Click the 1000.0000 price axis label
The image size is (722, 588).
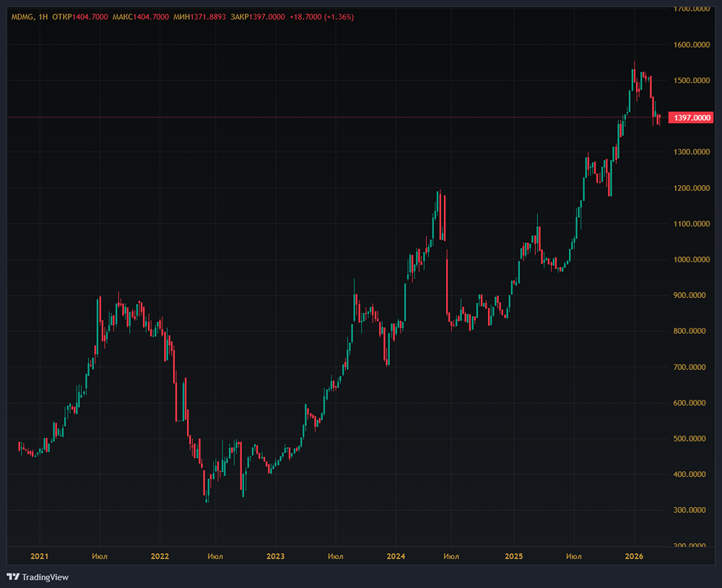coord(691,260)
